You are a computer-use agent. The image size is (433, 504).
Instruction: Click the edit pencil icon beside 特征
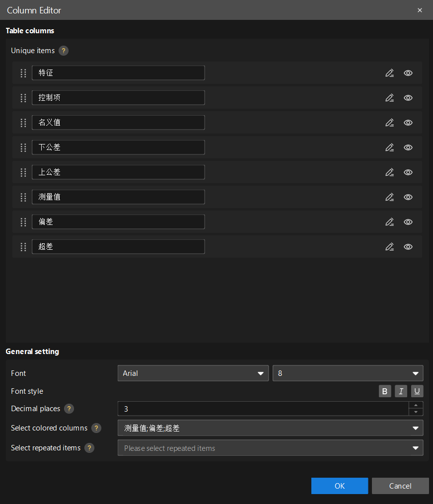pos(390,72)
